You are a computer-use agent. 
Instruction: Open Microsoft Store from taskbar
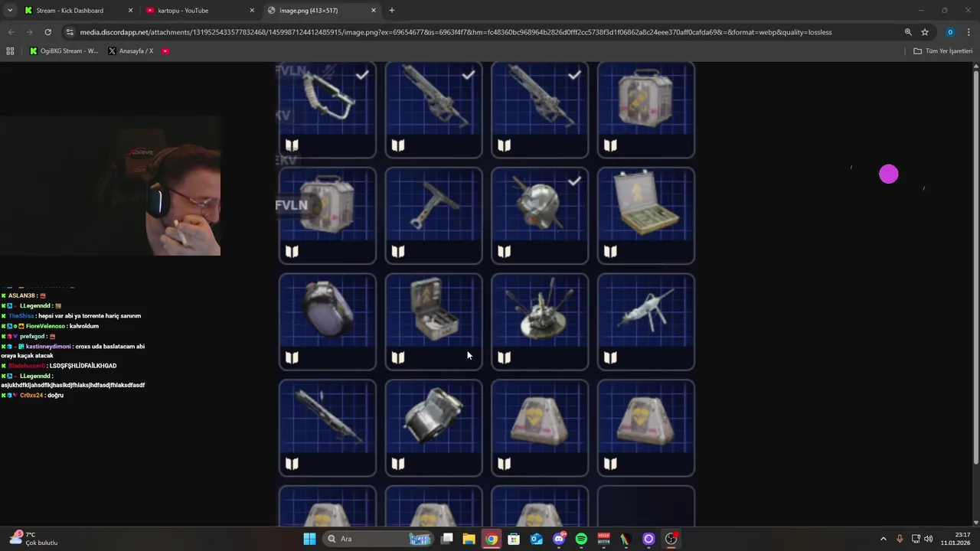(x=514, y=539)
